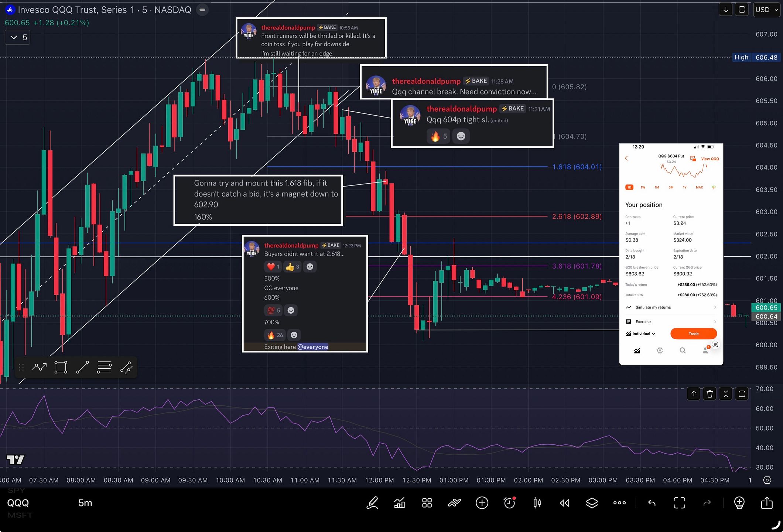This screenshot has height=532, width=783.
Task: Click the fire reaction with 26
Action: click(x=274, y=335)
